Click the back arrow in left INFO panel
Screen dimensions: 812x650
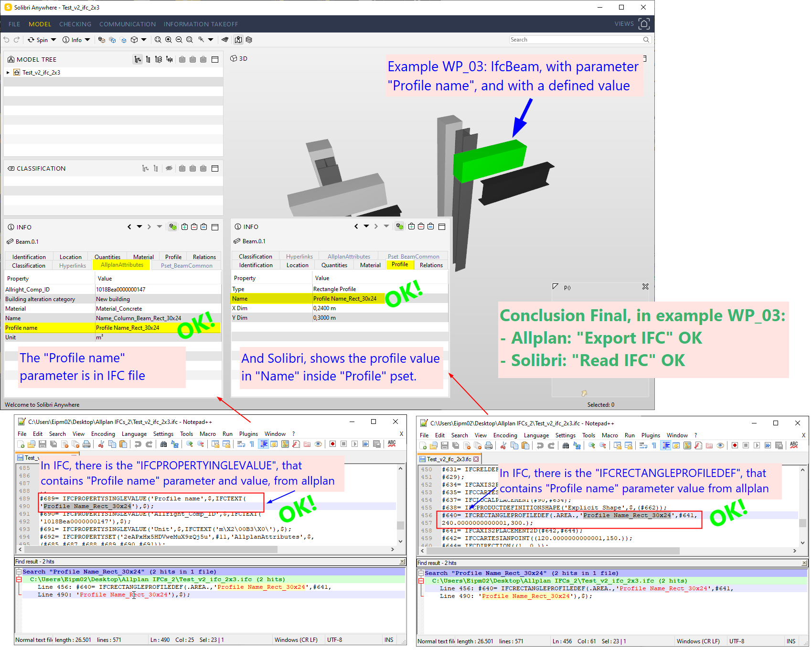(129, 227)
